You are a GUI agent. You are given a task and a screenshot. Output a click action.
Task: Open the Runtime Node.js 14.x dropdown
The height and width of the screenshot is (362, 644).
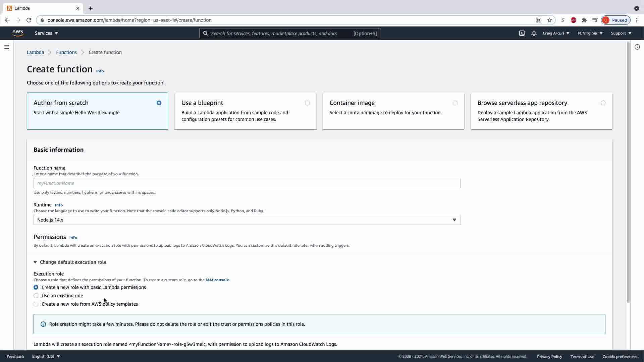click(x=247, y=220)
